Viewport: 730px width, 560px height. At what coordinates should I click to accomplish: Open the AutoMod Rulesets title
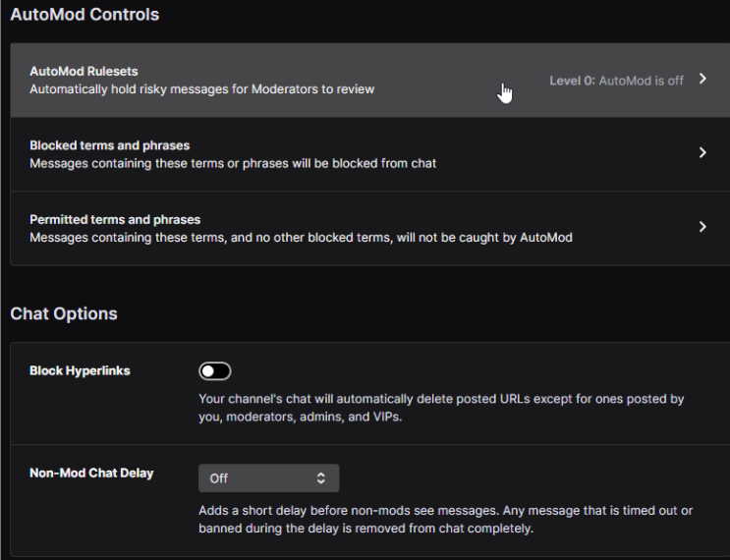84,71
